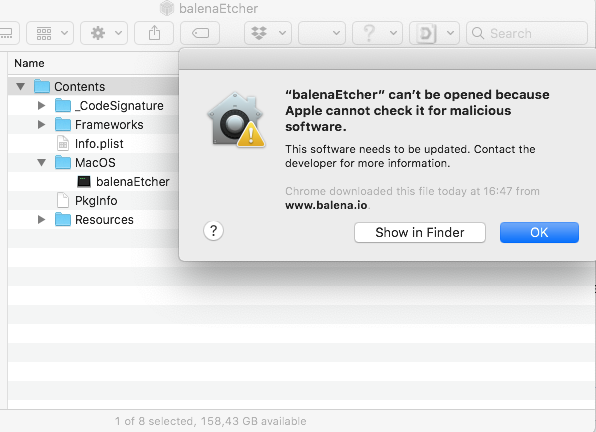596x432 pixels.
Task: Click the Finder Search field
Action: click(x=527, y=33)
